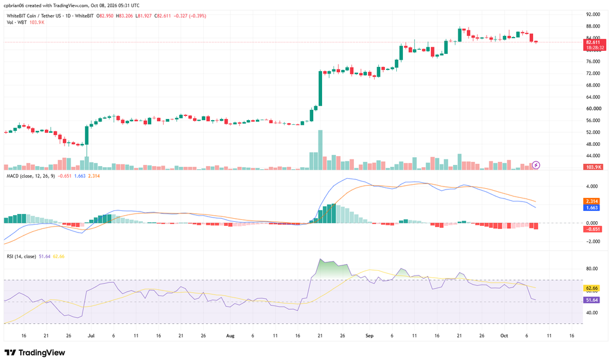The image size is (612, 364).
Task: Click the 64.000 price axis label
Action: pos(593,97)
